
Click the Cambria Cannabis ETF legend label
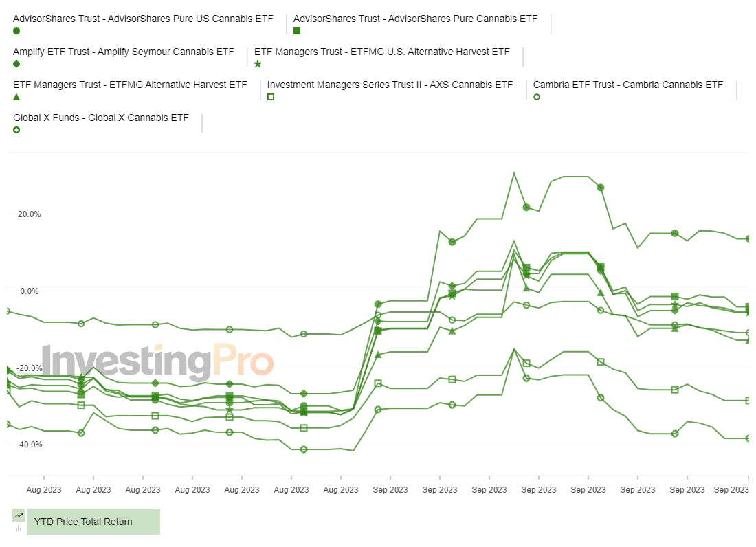(x=628, y=85)
